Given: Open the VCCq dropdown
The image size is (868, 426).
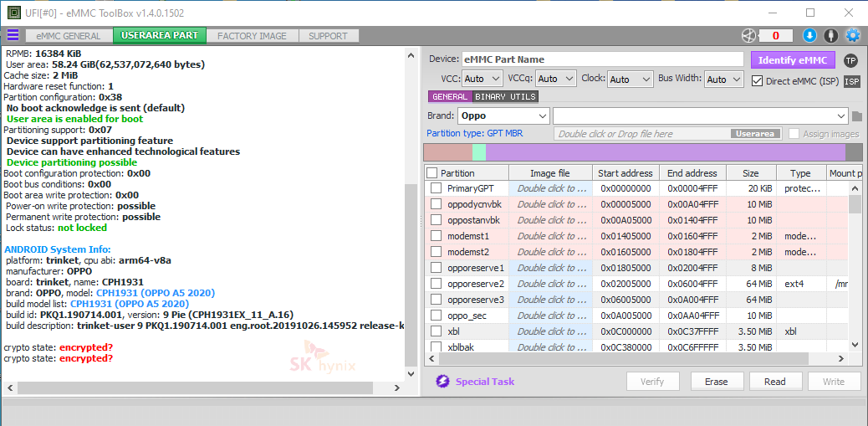Looking at the screenshot, I should pyautogui.click(x=556, y=80).
